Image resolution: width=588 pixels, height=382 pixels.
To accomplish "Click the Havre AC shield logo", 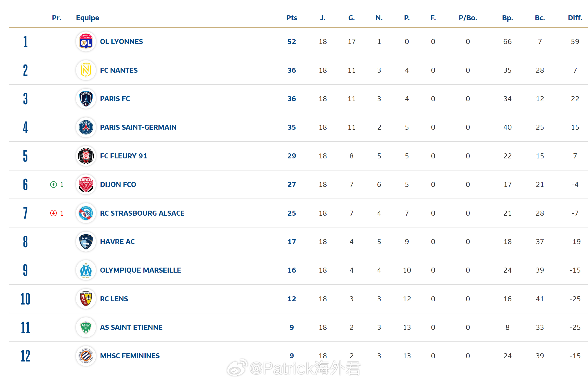I will [86, 242].
